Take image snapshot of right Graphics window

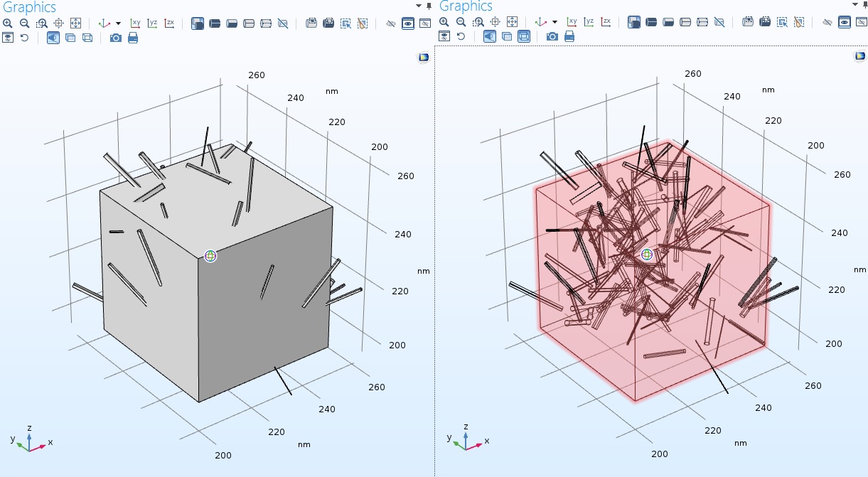coord(552,36)
